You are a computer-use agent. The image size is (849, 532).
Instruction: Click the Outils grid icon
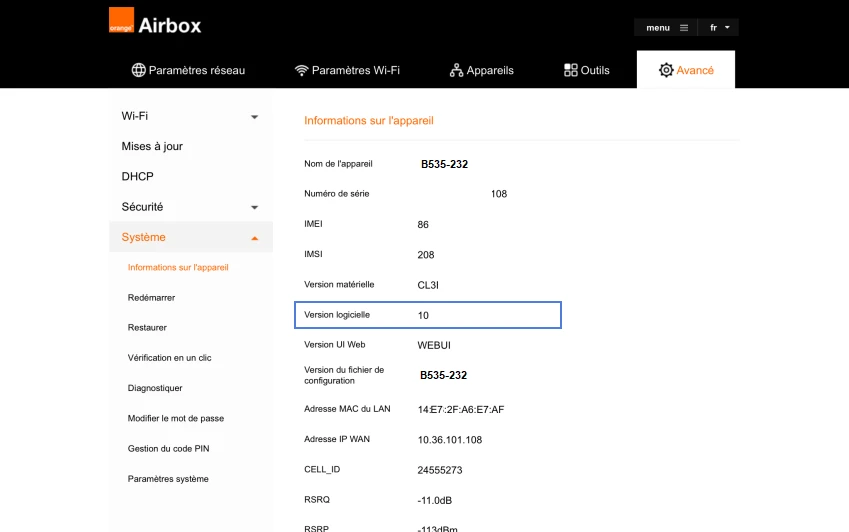(571, 70)
